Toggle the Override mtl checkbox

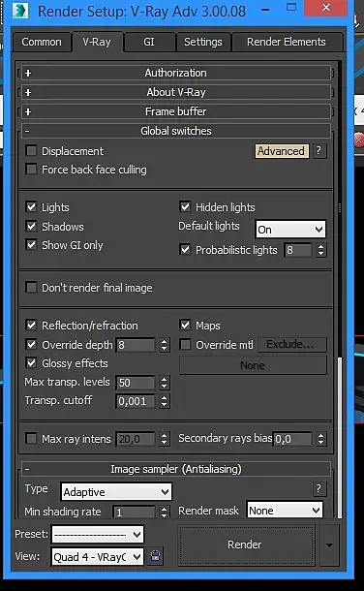pos(185,345)
